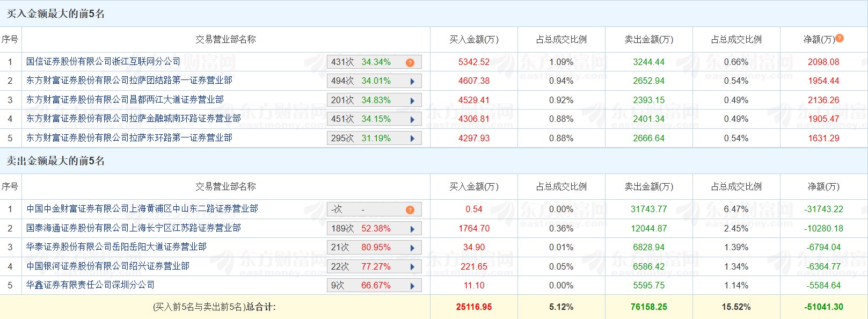The height and width of the screenshot is (319, 868).
Task: Open 中国银河证券绍兴证券营业部 link
Action: [x=107, y=266]
